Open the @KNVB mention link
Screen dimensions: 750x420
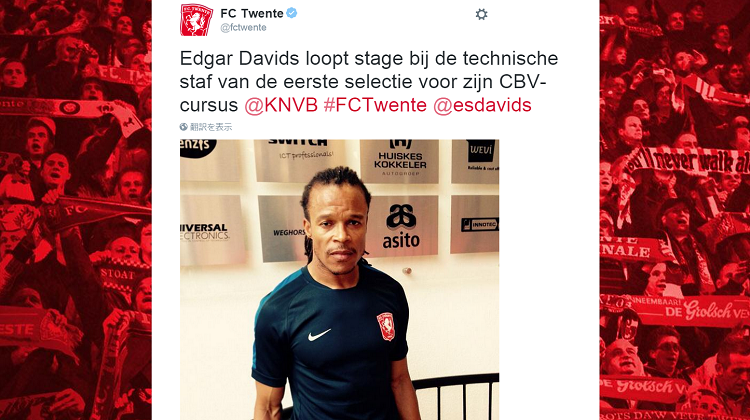(x=281, y=105)
